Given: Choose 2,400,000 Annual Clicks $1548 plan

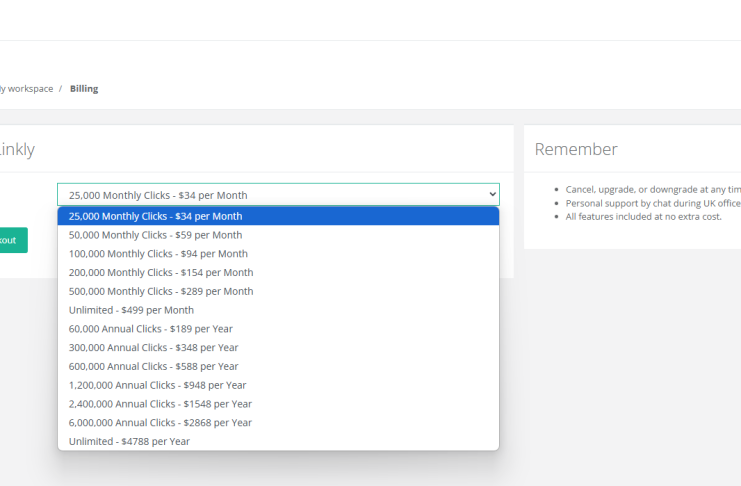Looking at the screenshot, I should 160,404.
